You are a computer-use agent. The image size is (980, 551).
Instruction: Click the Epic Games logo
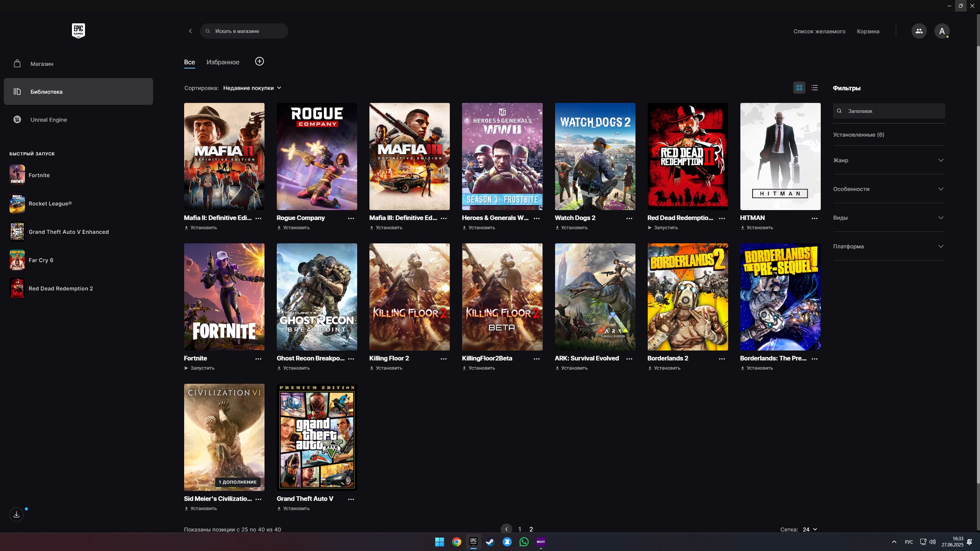pos(78,31)
